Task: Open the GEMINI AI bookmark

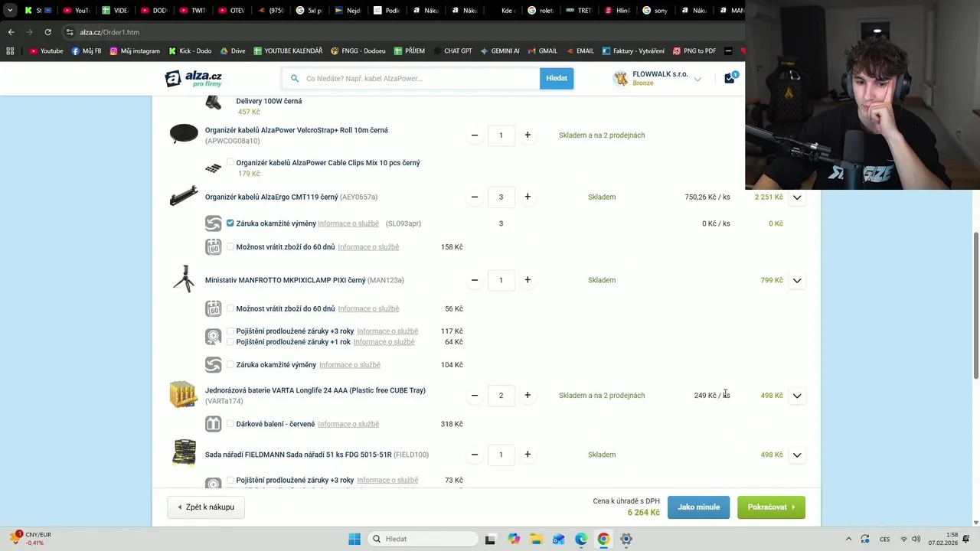Action: click(500, 51)
